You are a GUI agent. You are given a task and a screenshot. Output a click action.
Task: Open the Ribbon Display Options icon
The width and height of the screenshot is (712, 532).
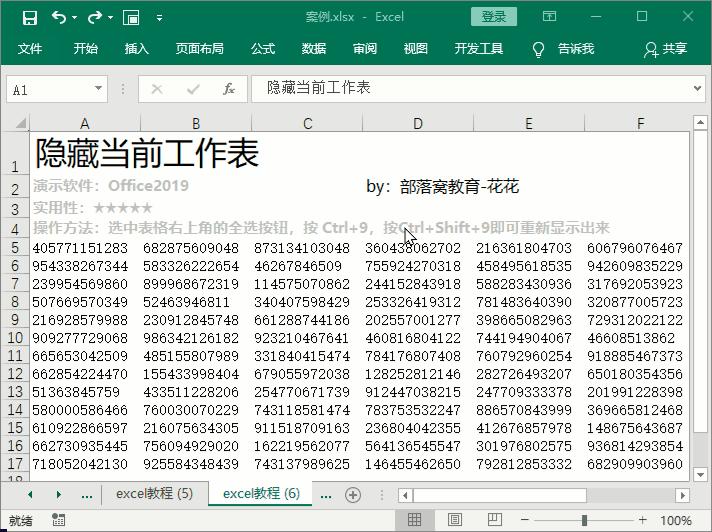point(549,17)
